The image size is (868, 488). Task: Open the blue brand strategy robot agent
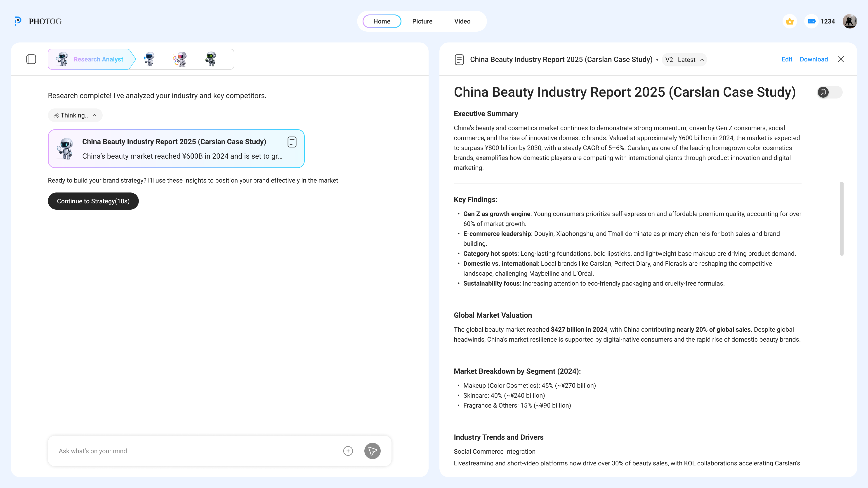click(149, 59)
